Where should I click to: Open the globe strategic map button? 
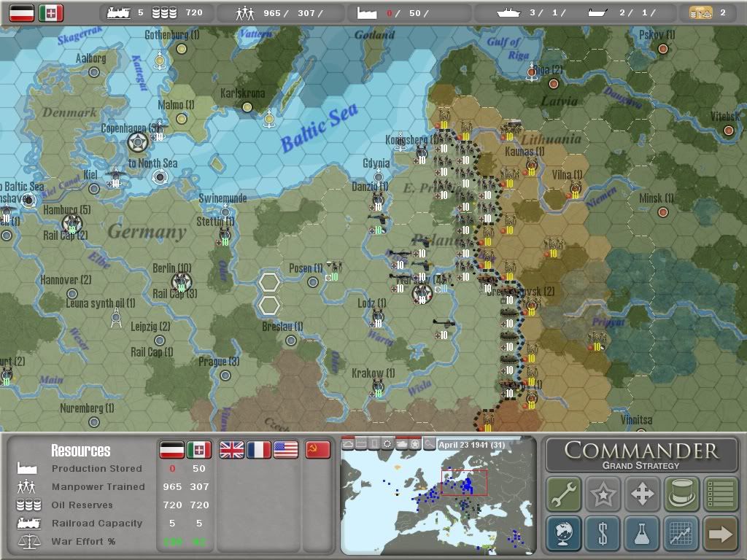click(564, 533)
